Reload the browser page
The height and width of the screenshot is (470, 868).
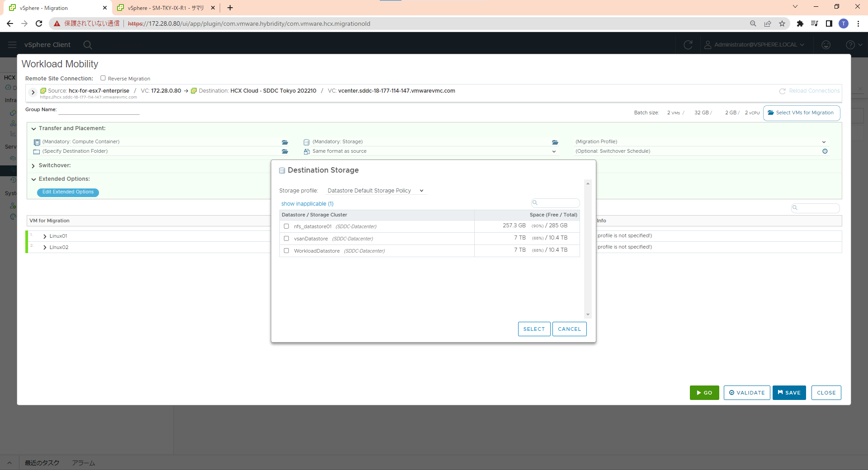[x=39, y=23]
